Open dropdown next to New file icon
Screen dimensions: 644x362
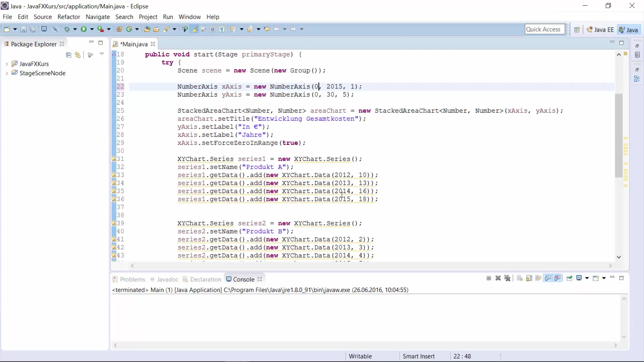[x=15, y=29]
